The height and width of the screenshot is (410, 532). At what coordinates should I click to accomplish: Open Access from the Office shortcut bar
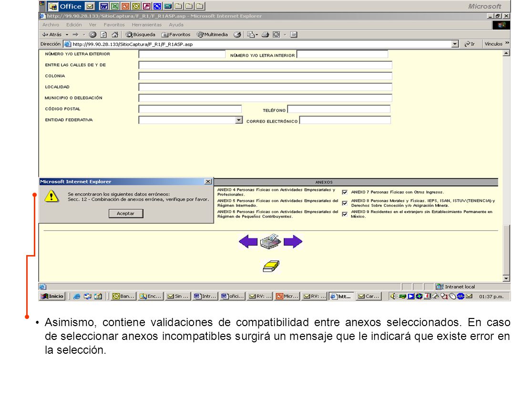146,6
